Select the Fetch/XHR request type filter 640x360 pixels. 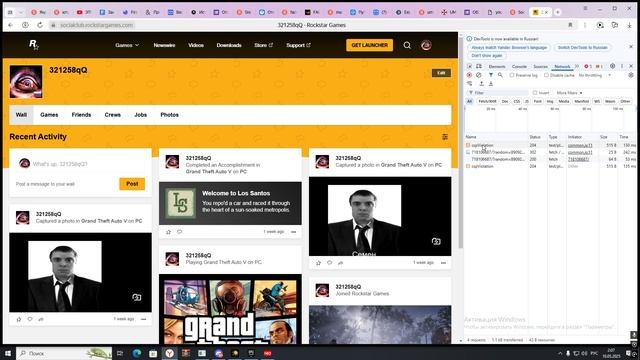pos(487,101)
